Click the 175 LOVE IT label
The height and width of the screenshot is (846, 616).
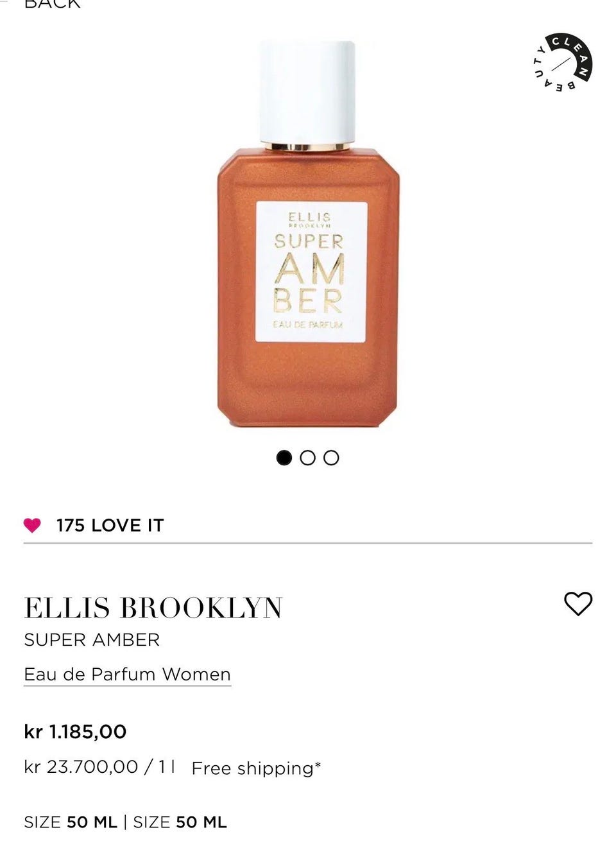[x=110, y=526]
